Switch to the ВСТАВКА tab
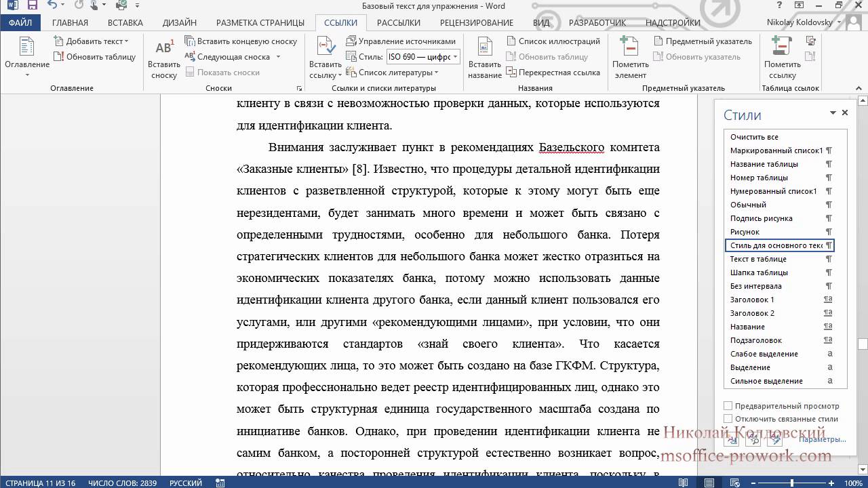868x488 pixels. pos(125,22)
